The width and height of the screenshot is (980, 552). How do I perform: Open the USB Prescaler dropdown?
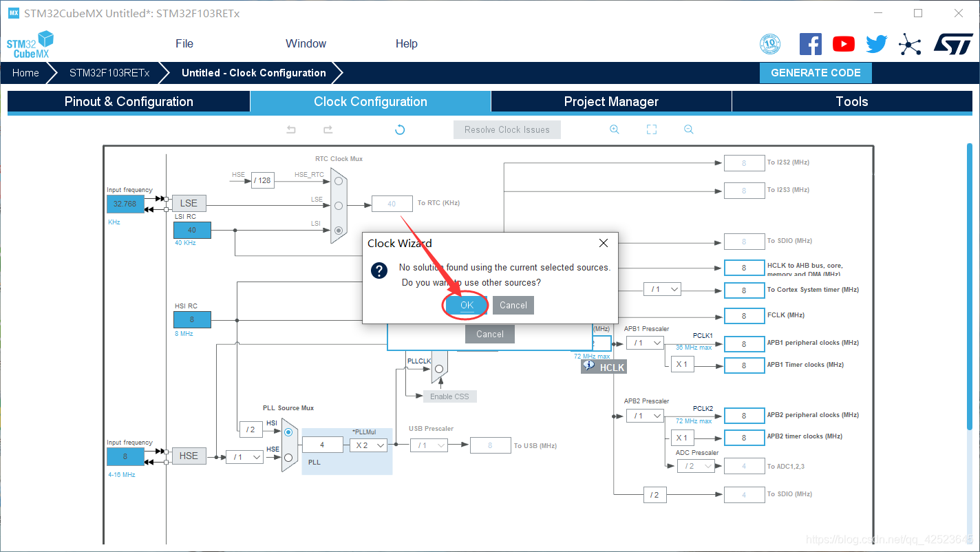[429, 445]
